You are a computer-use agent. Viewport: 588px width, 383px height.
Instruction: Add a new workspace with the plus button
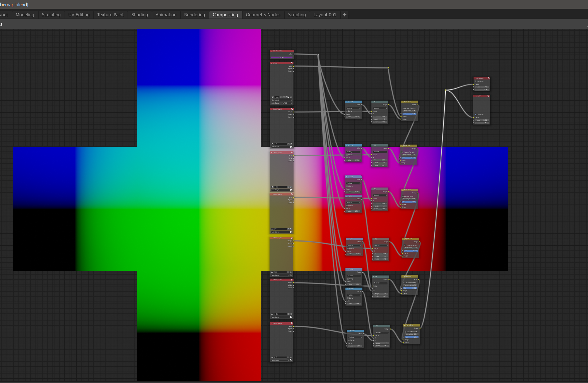[345, 15]
